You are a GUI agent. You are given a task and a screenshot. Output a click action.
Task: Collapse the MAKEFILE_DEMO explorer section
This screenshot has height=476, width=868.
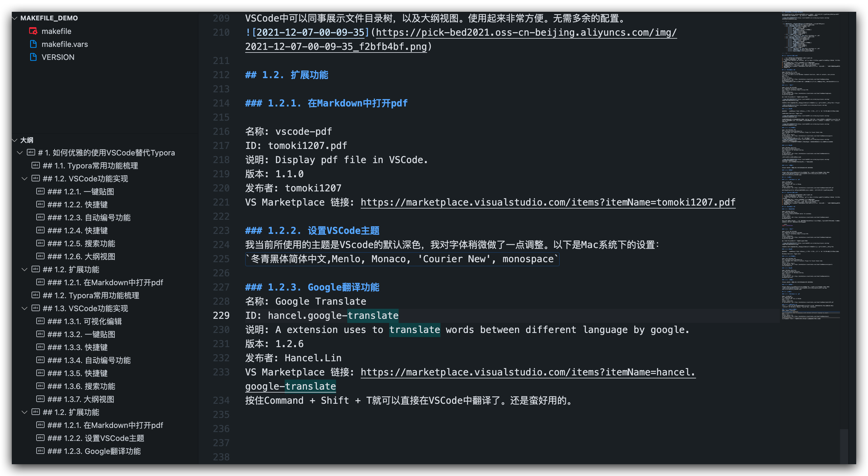[14, 18]
